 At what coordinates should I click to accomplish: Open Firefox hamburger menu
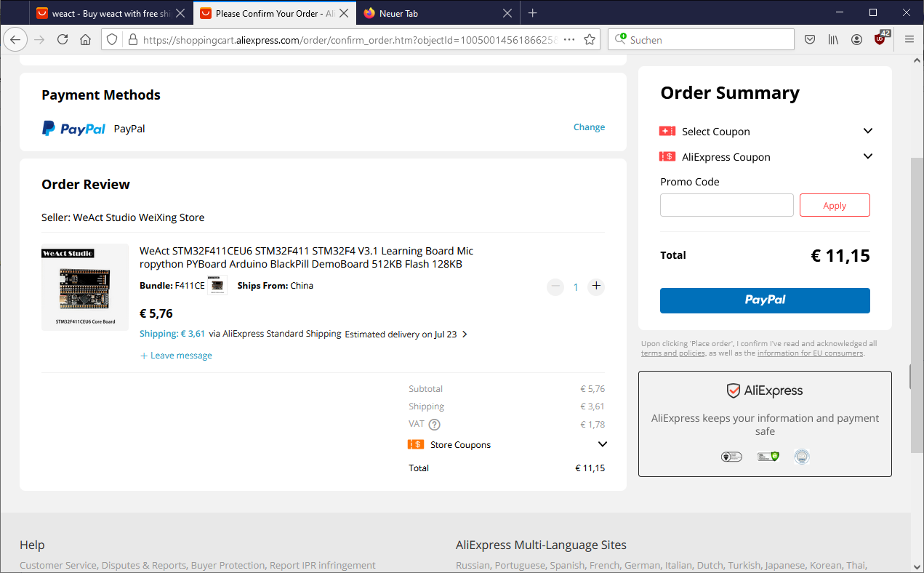[x=909, y=40]
